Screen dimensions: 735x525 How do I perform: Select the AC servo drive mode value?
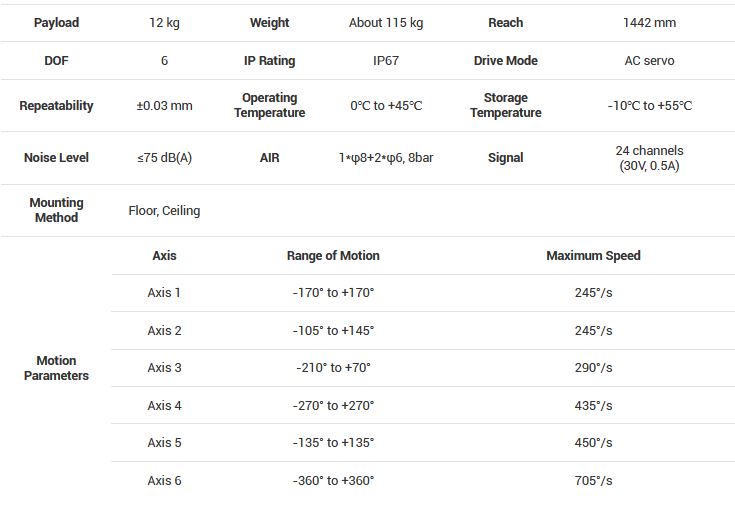coord(649,61)
